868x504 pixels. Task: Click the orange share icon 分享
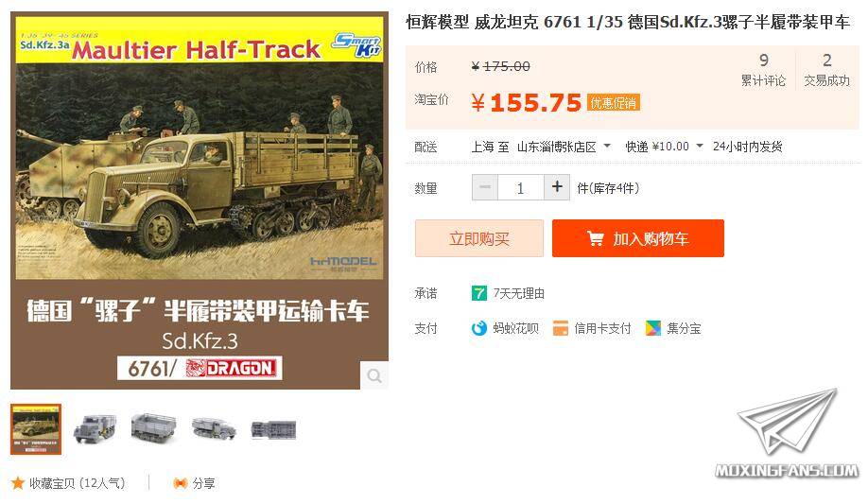point(181,483)
